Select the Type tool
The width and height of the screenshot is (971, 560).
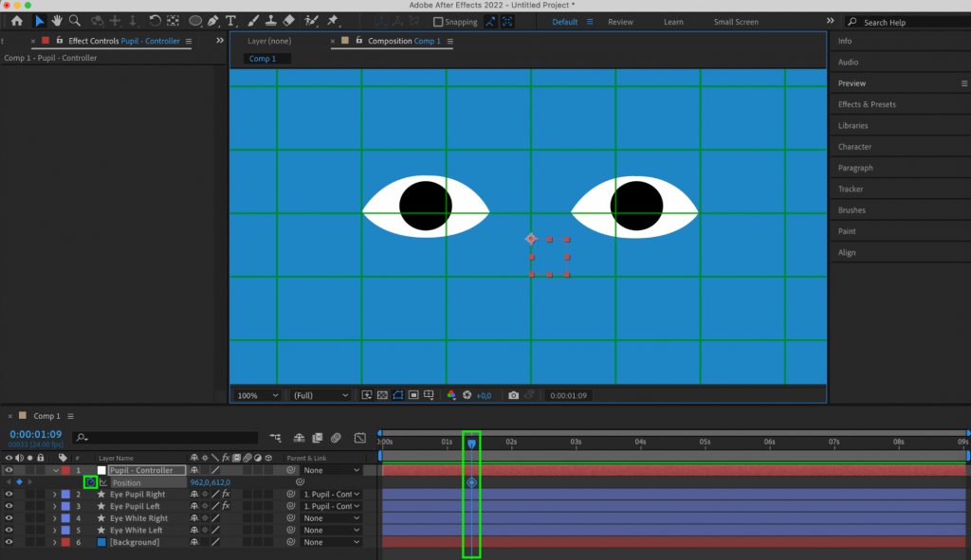tap(230, 21)
